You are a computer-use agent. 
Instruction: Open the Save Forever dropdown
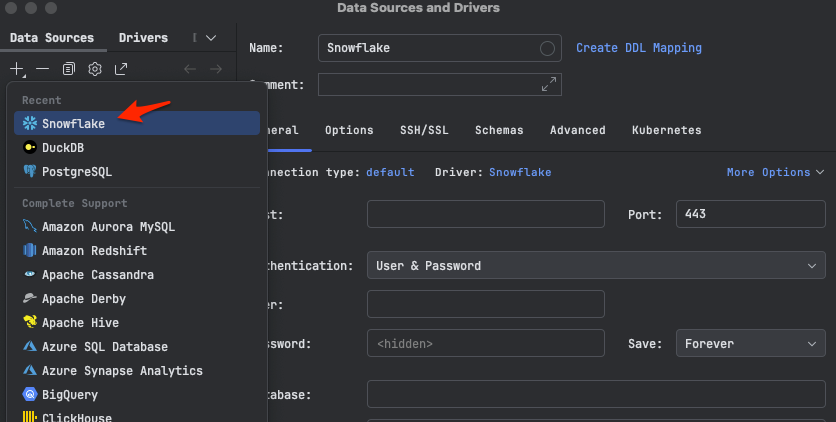pos(751,344)
